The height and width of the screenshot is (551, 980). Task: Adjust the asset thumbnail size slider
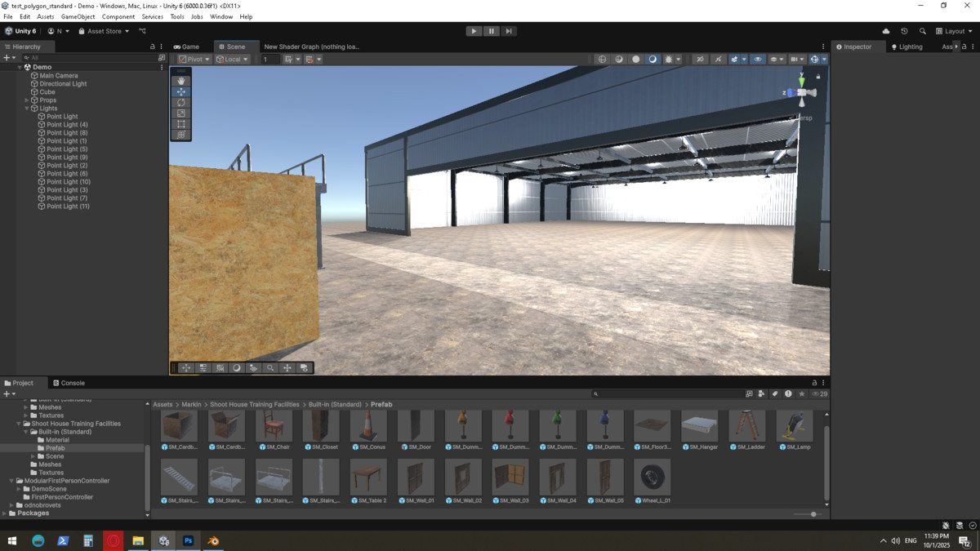click(x=813, y=514)
